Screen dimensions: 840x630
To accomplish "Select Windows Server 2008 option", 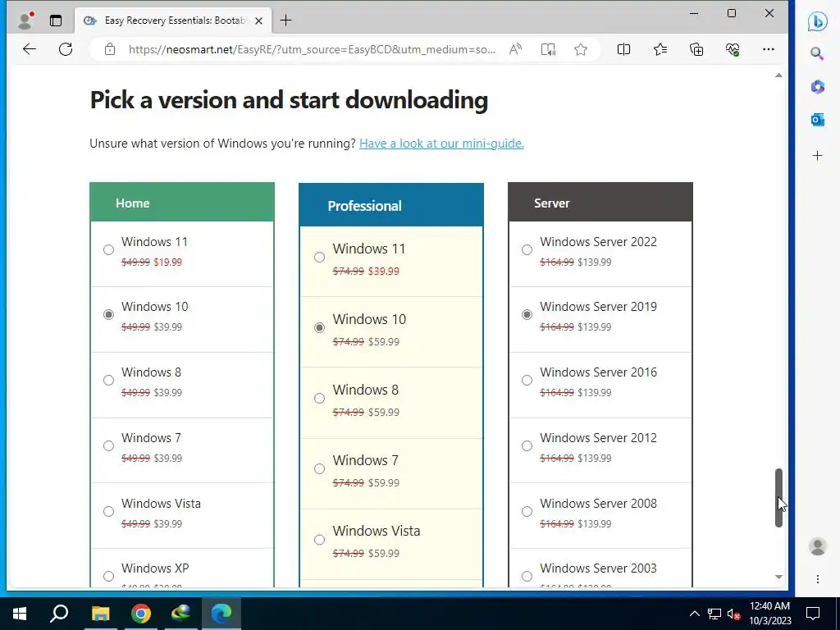I will 527,512.
